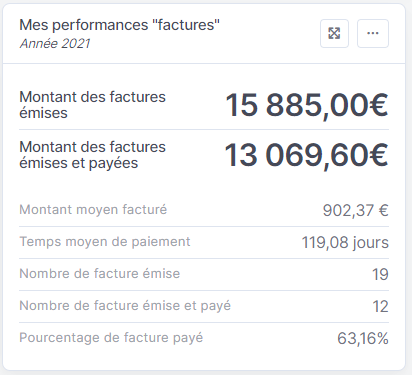Expand the widget with the fullscreen icon
Screen dimensions: 412x375
(334, 33)
